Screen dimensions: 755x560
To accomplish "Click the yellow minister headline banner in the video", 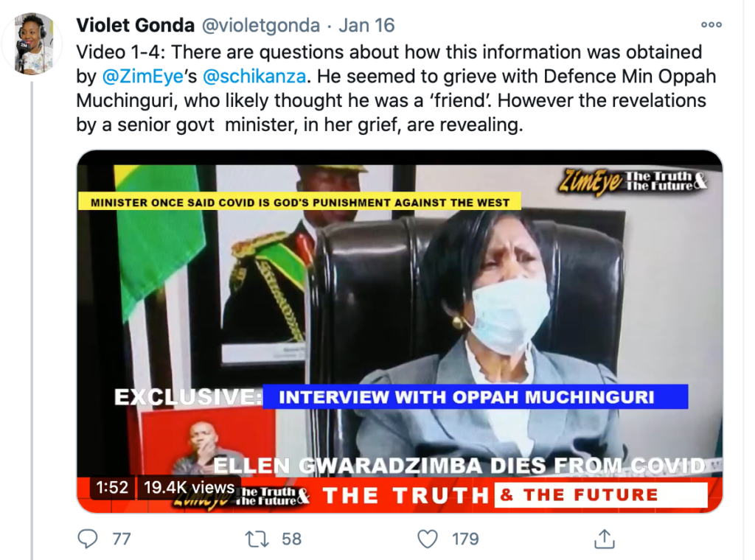I will point(299,202).
